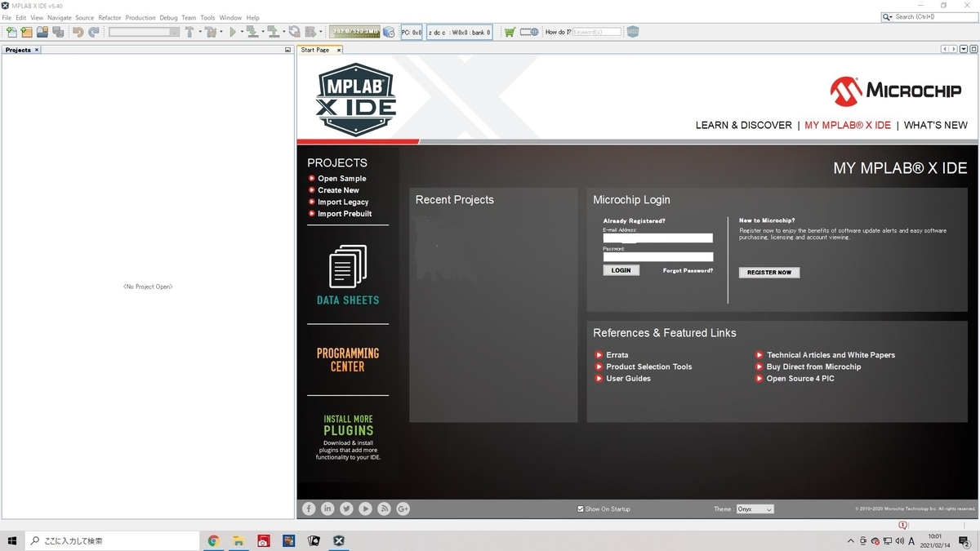Click the New File toolbar icon
The height and width of the screenshot is (551, 980).
point(11,32)
